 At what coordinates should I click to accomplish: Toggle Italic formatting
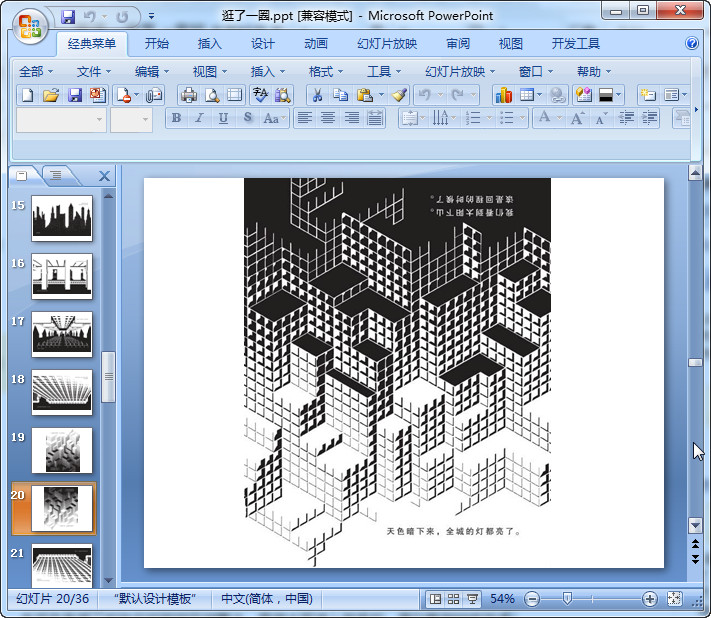tap(199, 118)
